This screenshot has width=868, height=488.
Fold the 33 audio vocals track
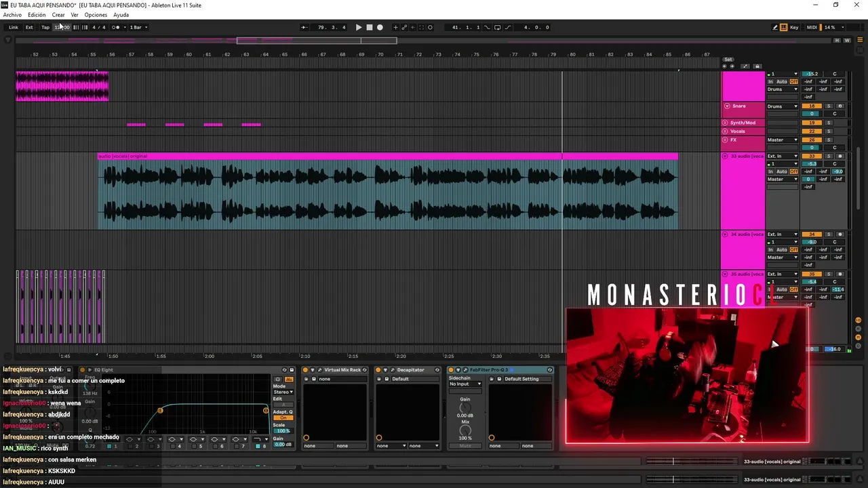coord(726,157)
